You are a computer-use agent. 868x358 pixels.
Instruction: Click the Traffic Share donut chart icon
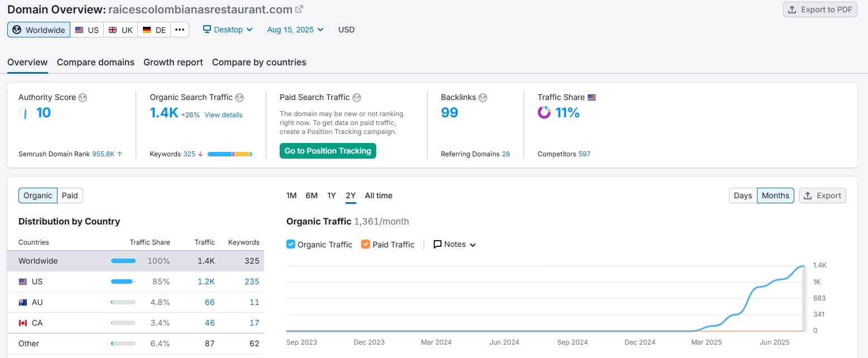pos(544,113)
